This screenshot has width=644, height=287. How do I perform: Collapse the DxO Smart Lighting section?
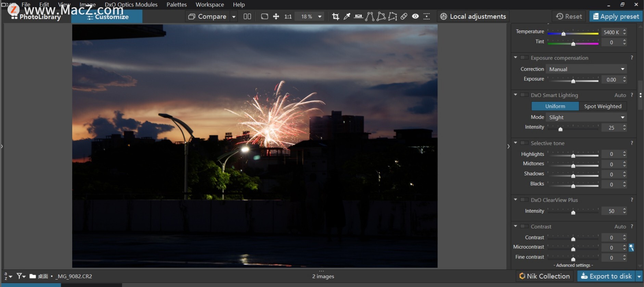click(515, 95)
